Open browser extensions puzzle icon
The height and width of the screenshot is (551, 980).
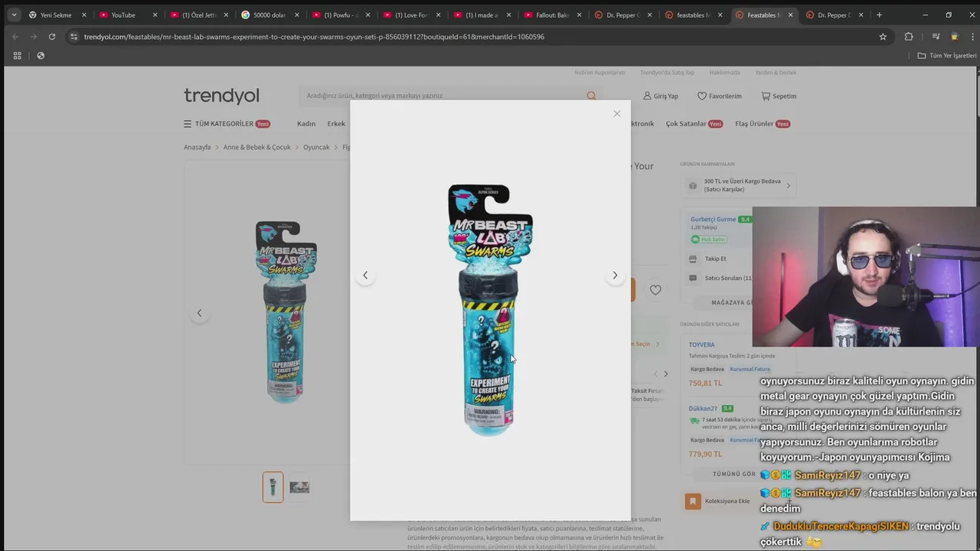[909, 37]
